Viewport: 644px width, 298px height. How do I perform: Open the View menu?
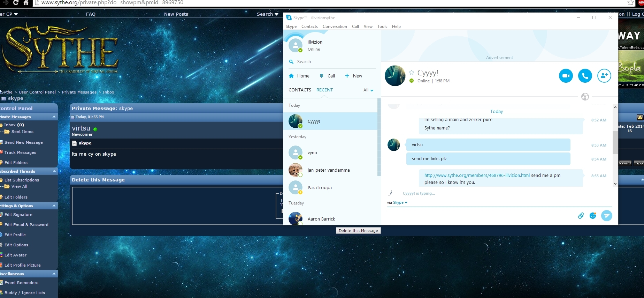tap(368, 27)
